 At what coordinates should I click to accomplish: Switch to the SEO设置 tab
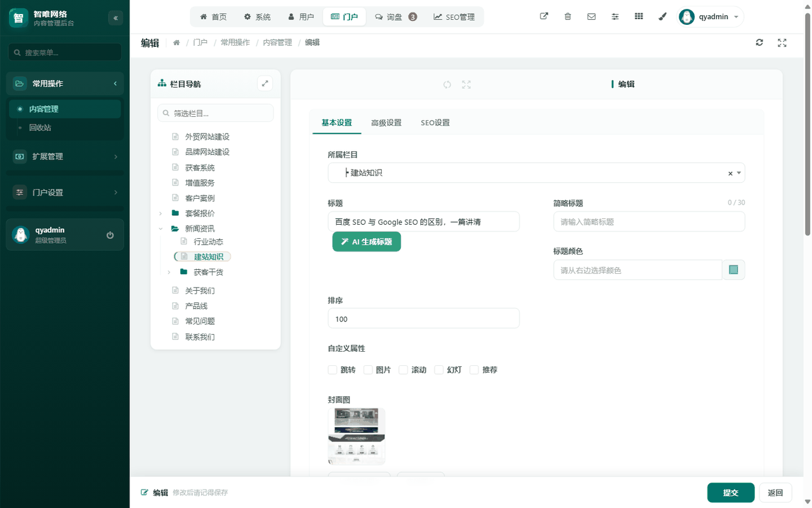tap(435, 123)
